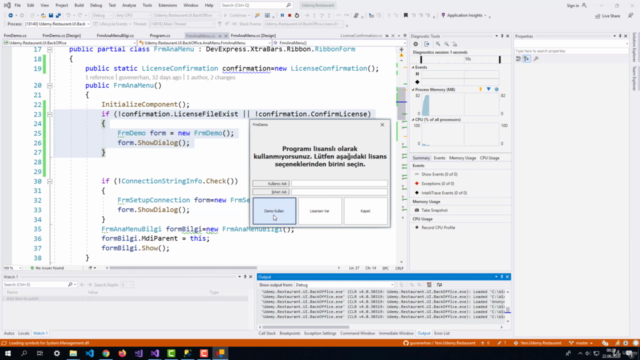Click the Kapat button in FrmDemo dialog
The width and height of the screenshot is (640, 360).
[365, 211]
